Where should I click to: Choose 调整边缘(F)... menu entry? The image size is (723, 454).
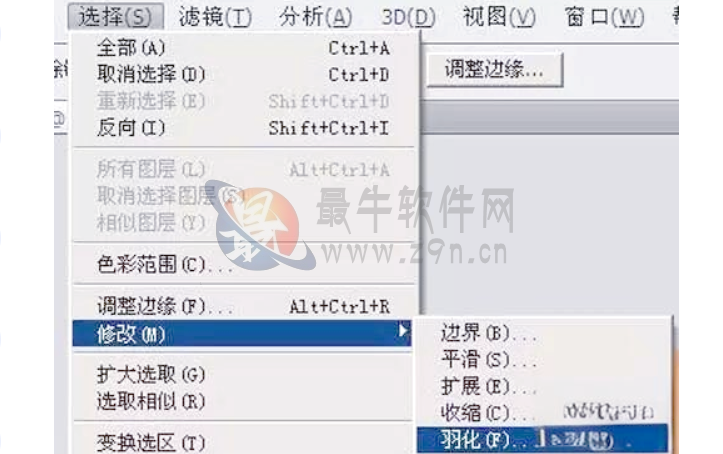(243, 306)
